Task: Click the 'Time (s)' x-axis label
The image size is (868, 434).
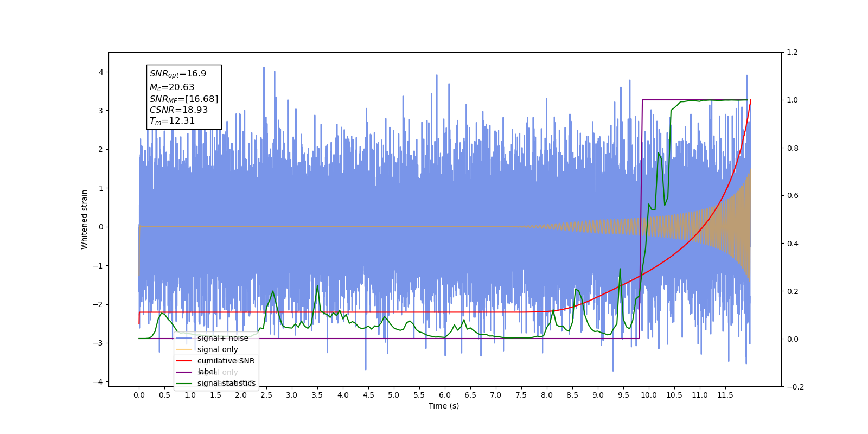Action: (x=444, y=406)
